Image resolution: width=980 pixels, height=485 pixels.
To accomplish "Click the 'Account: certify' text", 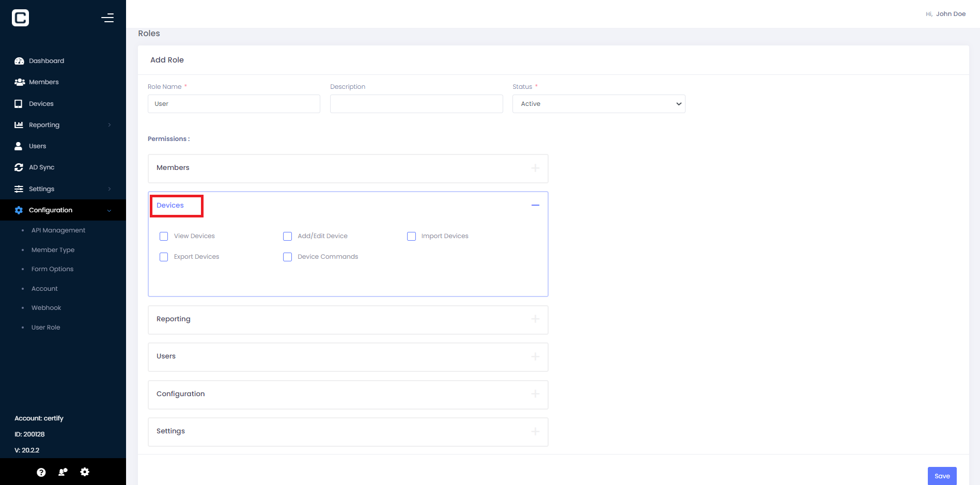I will click(x=39, y=418).
